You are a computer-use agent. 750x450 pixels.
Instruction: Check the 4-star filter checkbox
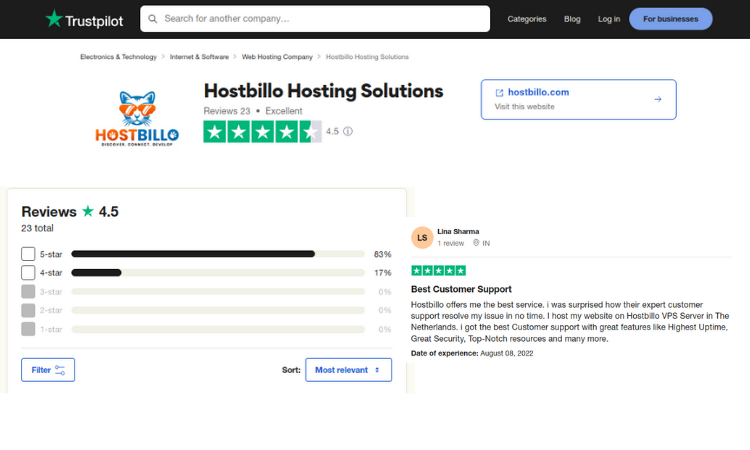pos(28,273)
